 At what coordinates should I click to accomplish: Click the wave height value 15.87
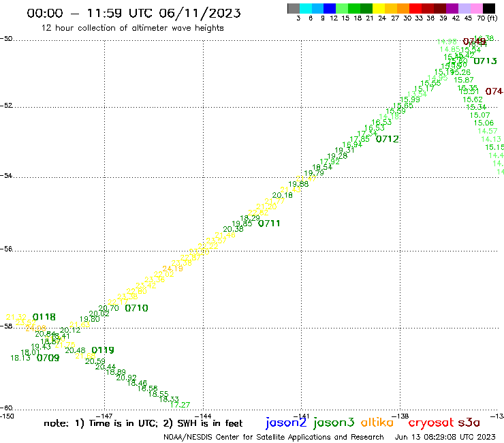464,80
